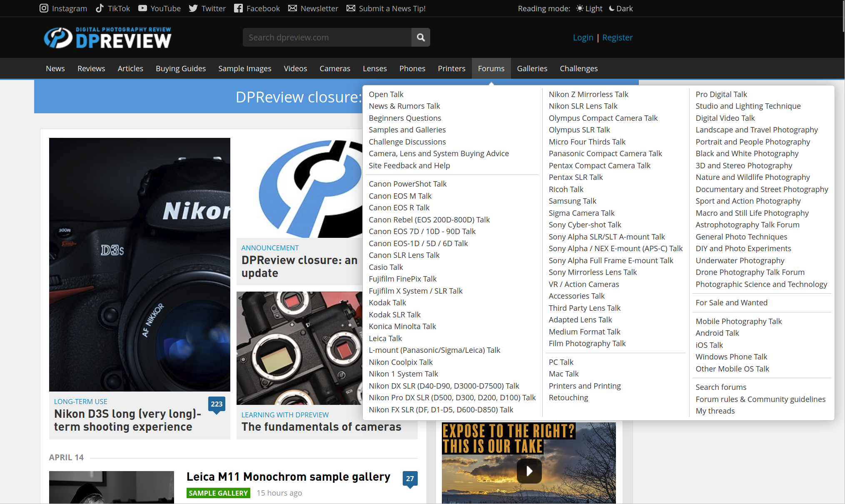Open the 27 comments bubble on Leica M11 gallery
This screenshot has height=504, width=845.
coord(410,479)
